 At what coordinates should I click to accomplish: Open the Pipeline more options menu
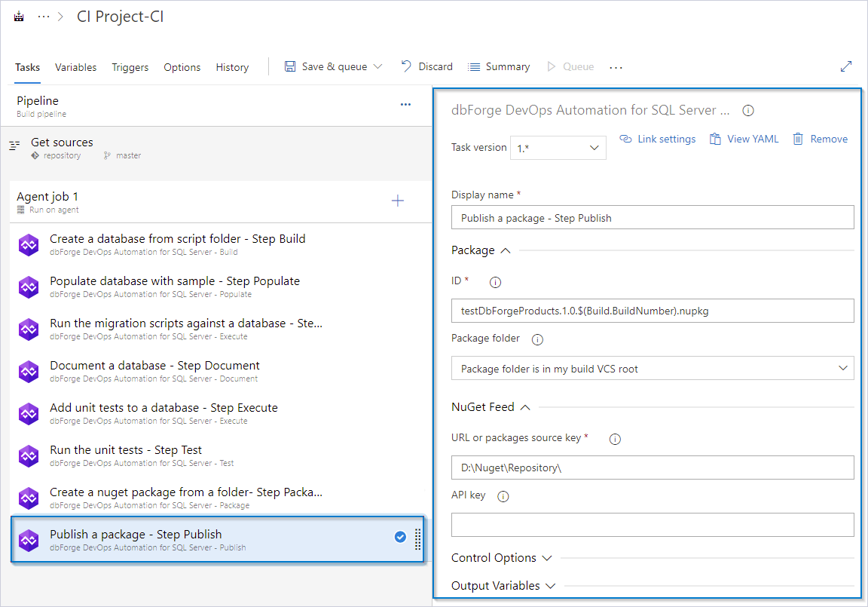pos(405,104)
